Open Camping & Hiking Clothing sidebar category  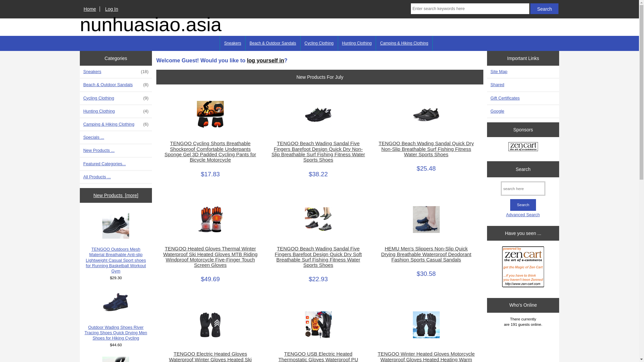(116, 124)
